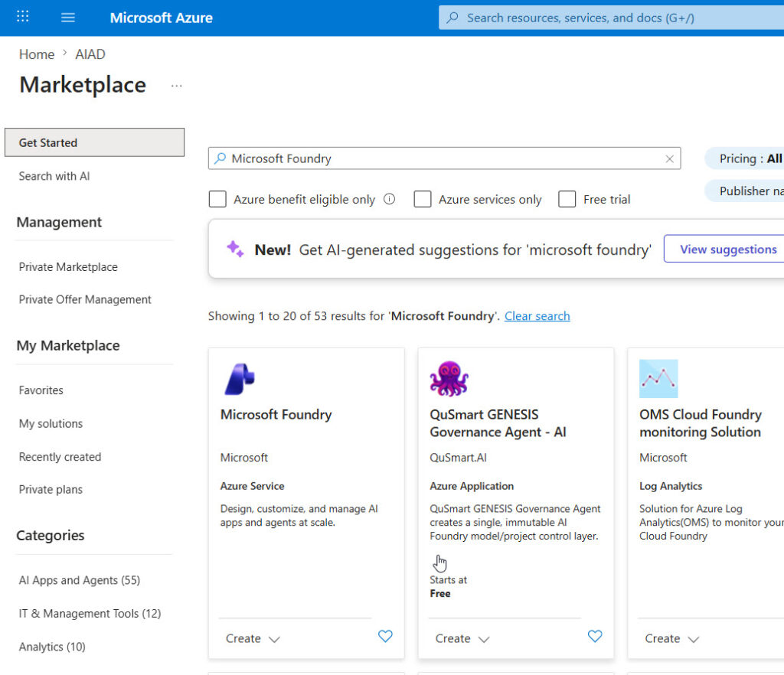Viewport: 784px width, 675px height.
Task: Open OMS Cloud Foundry monitoring Solution title
Action: [701, 423]
